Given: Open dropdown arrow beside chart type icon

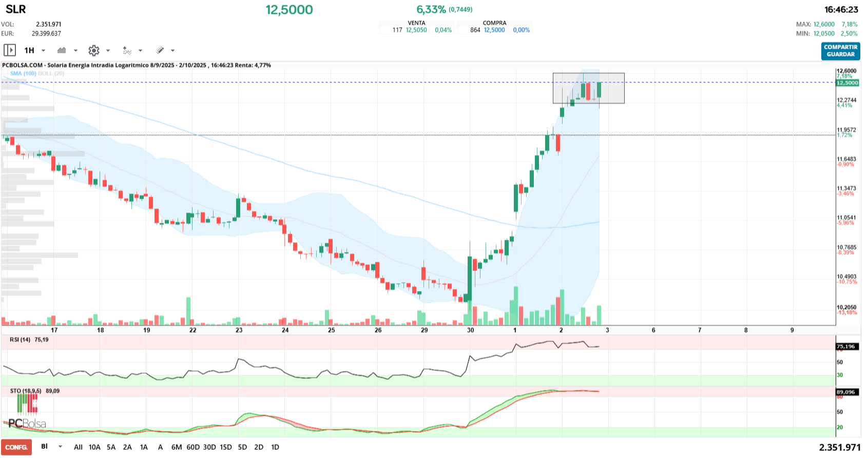Looking at the screenshot, I should pos(75,50).
